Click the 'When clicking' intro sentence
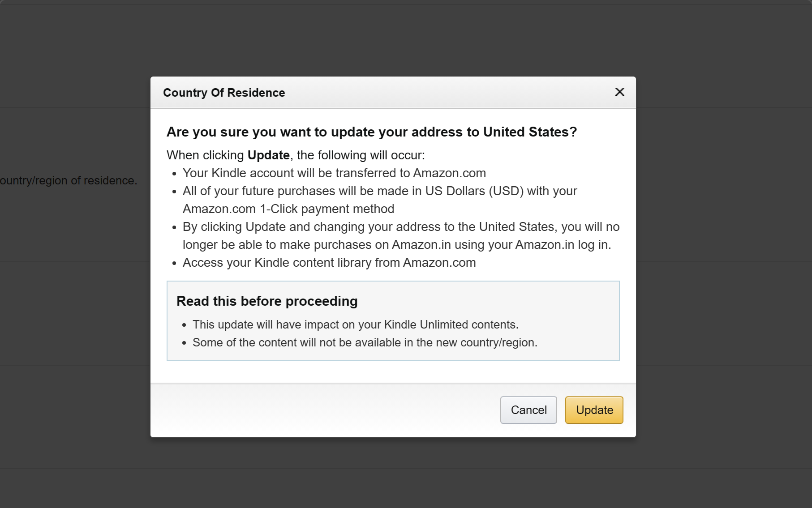 click(296, 155)
